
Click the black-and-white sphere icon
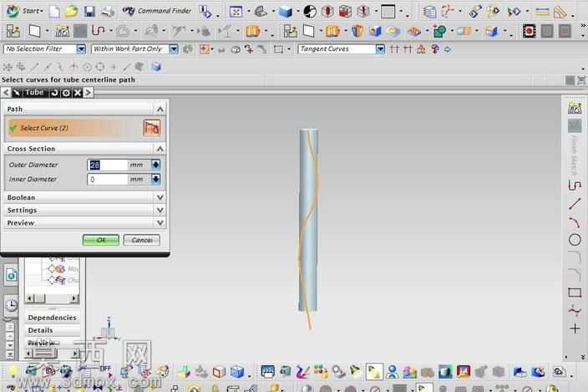(x=310, y=12)
